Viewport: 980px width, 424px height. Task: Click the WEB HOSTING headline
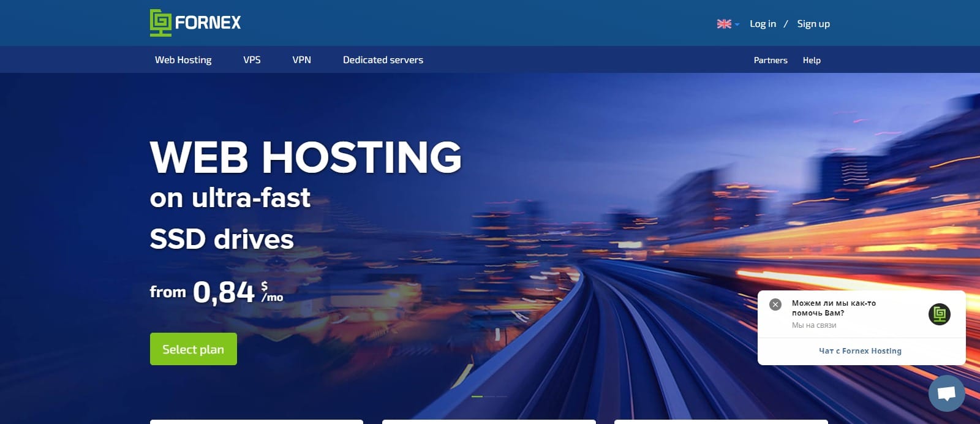pyautogui.click(x=306, y=157)
